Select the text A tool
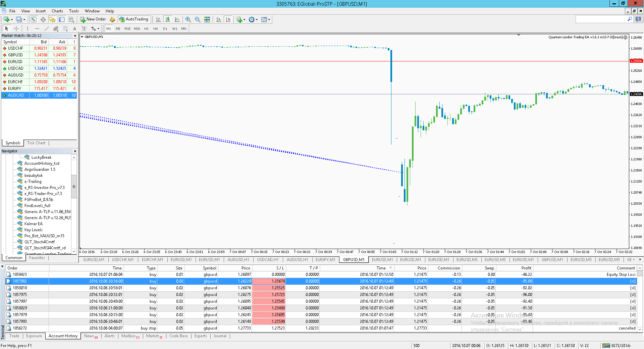Image resolution: width=644 pixels, height=349 pixels. point(74,29)
